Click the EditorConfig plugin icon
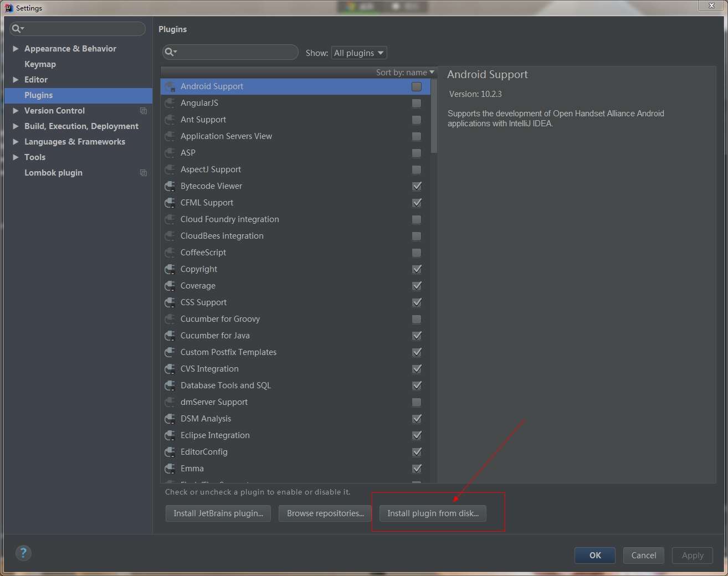Screen dimensions: 728x576 click(170, 452)
